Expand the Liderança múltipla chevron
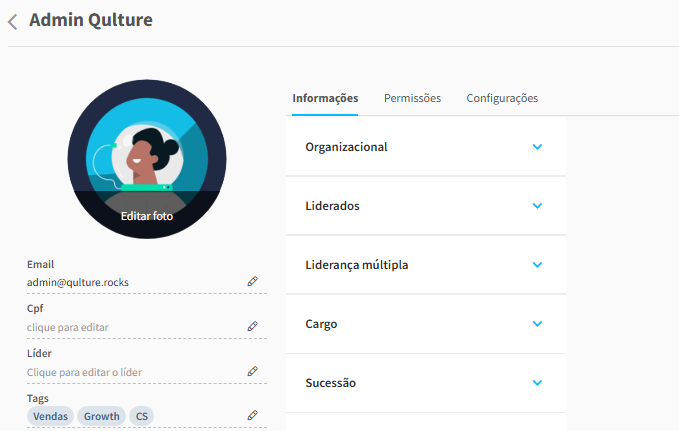This screenshot has width=679, height=431. tap(537, 265)
